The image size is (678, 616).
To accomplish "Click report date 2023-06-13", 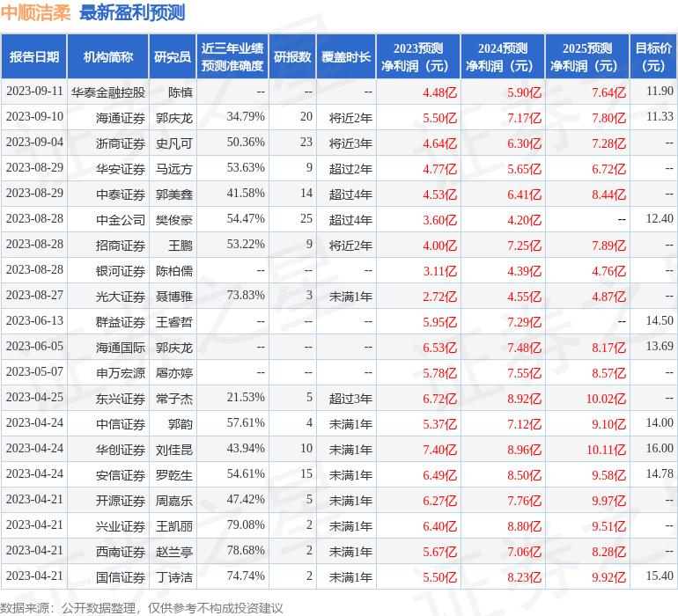I will 34,320.
